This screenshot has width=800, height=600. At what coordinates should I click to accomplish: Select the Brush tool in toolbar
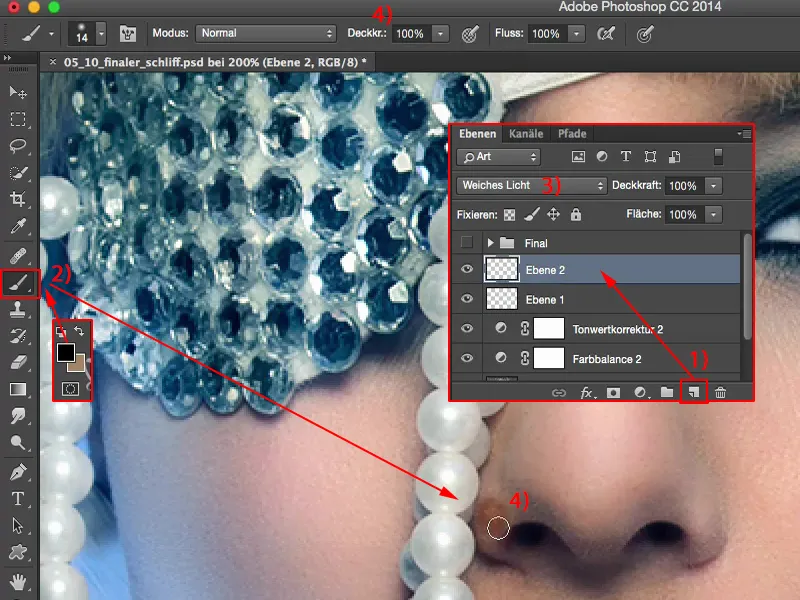pyautogui.click(x=19, y=283)
